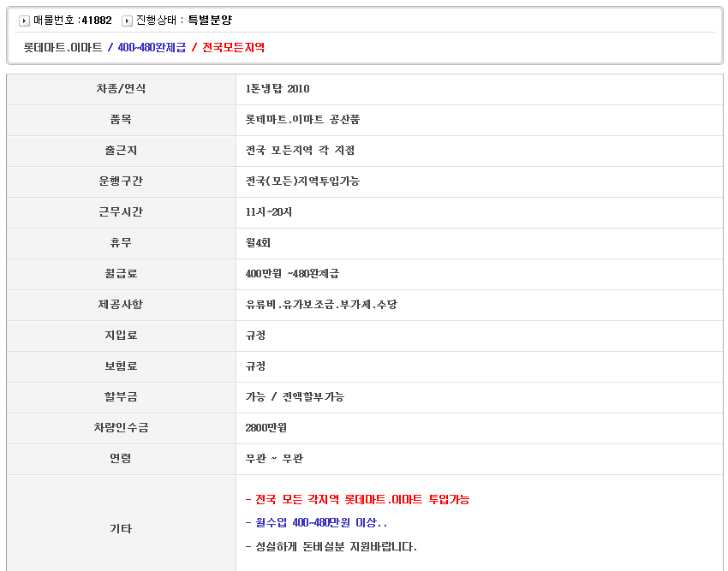Click blue 400~480완제급 heading text

coord(152,47)
